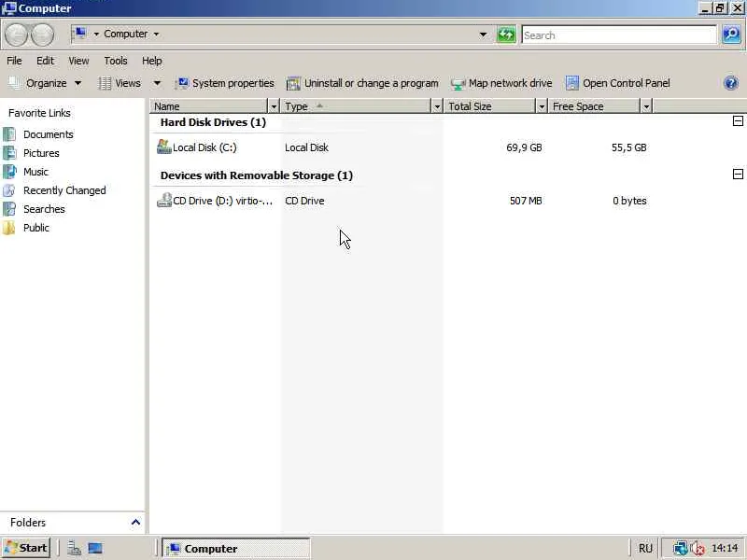Click Computer taskbar button
Screen dimensions: 747x560
tap(236, 549)
